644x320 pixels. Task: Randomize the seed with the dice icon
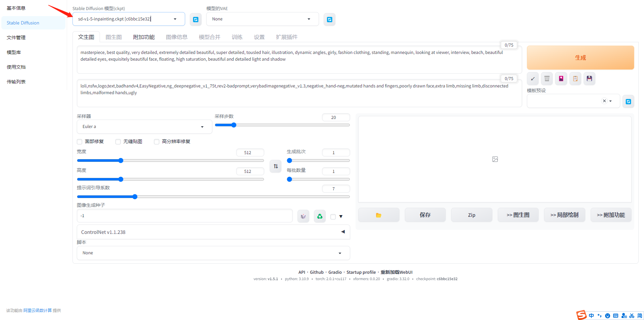pyautogui.click(x=303, y=216)
